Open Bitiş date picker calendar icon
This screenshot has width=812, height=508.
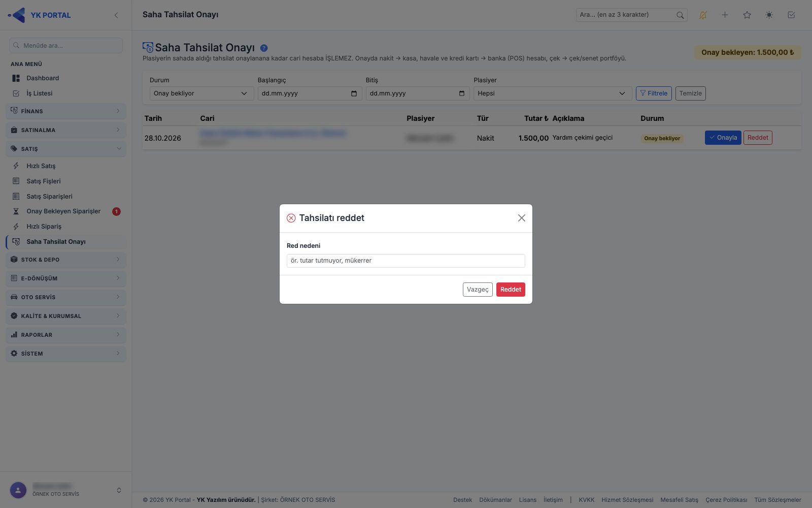coord(462,93)
